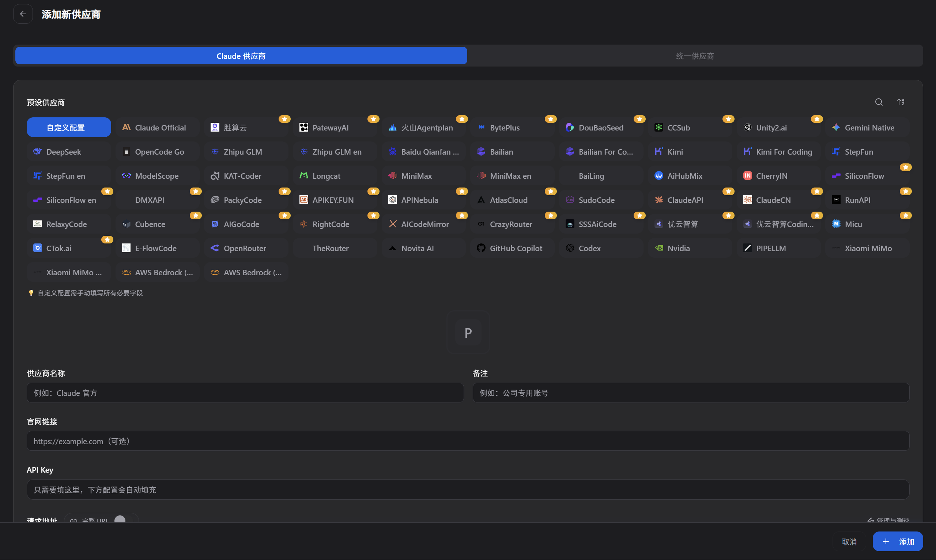Click the Novita AI logo
Viewport: 936px width, 560px height.
tap(393, 248)
